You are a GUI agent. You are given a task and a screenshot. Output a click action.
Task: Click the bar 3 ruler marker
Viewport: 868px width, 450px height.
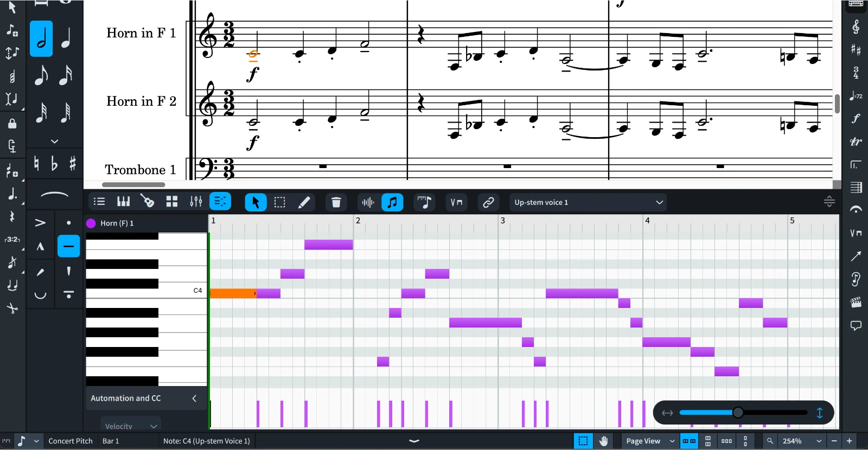pos(502,220)
